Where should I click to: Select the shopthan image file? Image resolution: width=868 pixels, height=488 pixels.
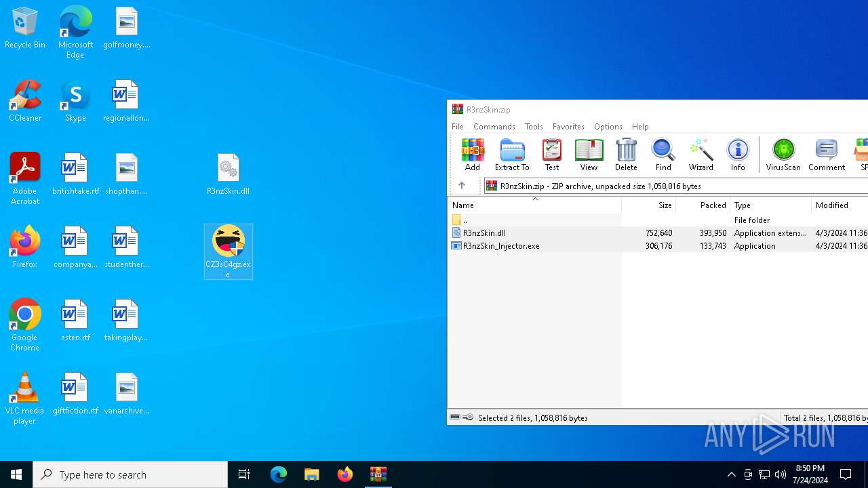pyautogui.click(x=126, y=175)
